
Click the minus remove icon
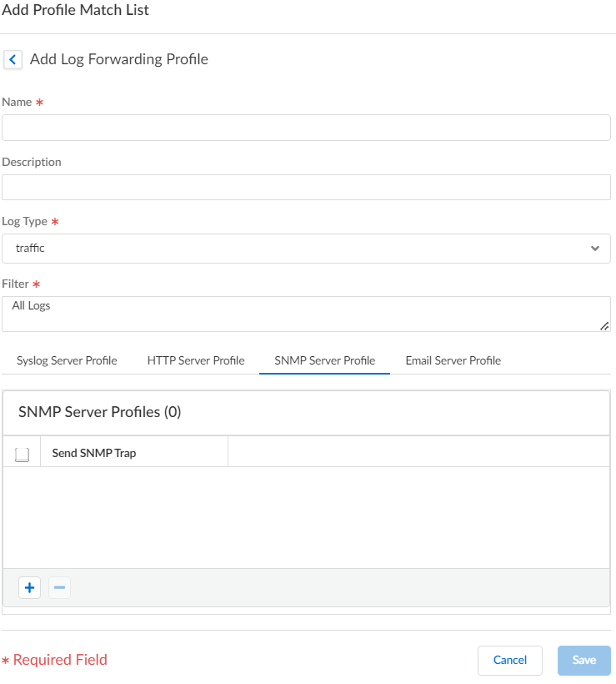click(x=59, y=588)
